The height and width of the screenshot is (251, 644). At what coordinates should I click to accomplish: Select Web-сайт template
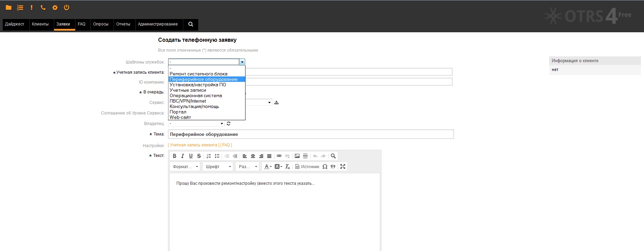coord(207,117)
